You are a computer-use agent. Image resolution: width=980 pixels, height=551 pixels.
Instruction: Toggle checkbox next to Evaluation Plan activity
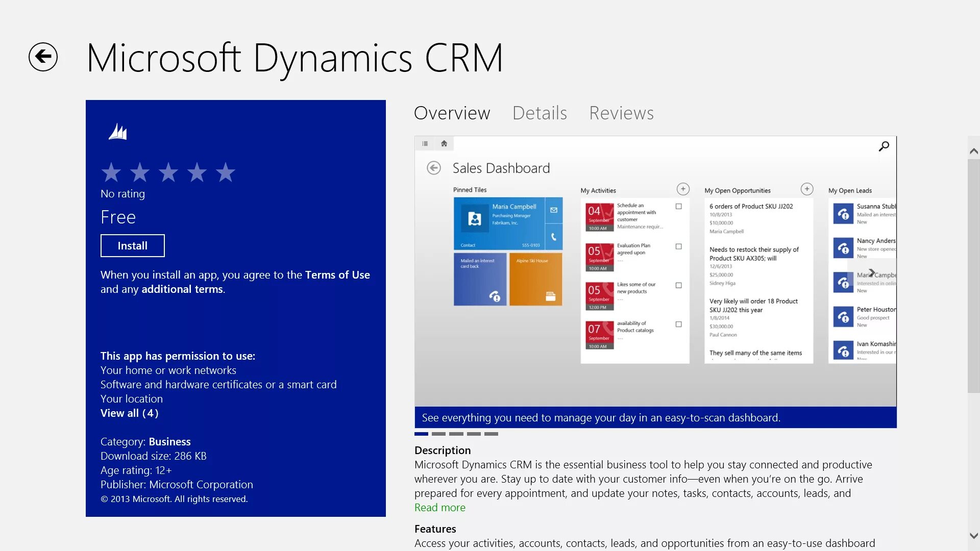point(679,245)
